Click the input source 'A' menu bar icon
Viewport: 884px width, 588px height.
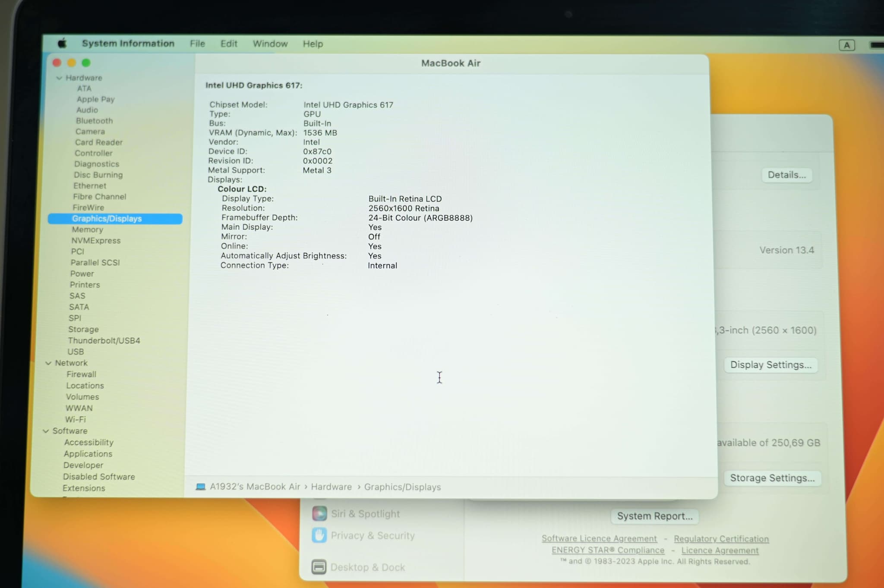[846, 45]
